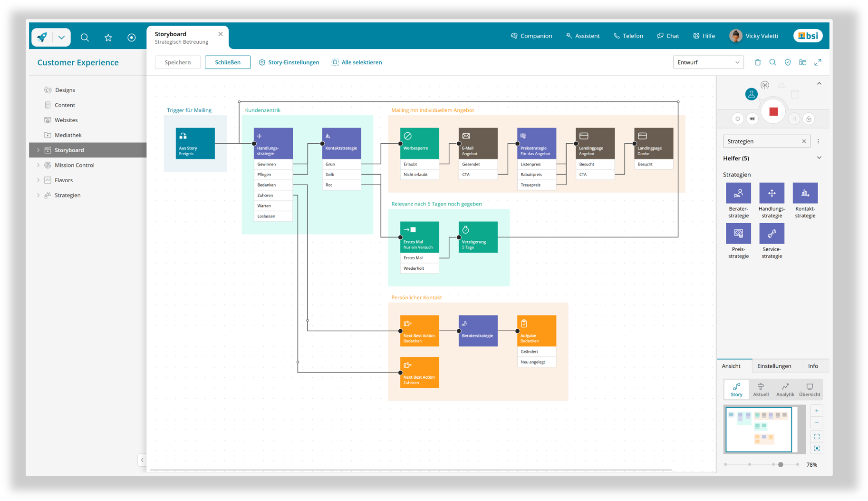Expand the Mission Control tree item

39,165
